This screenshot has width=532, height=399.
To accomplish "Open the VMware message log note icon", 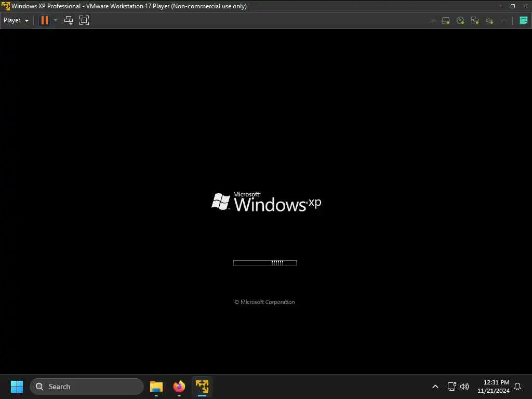I will (x=524, y=20).
